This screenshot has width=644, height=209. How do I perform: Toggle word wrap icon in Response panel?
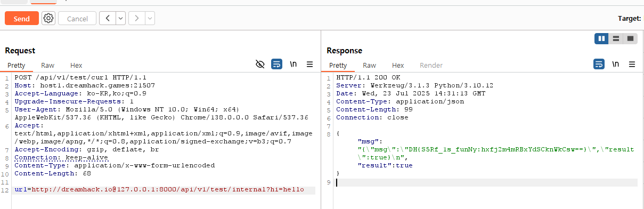pos(599,64)
